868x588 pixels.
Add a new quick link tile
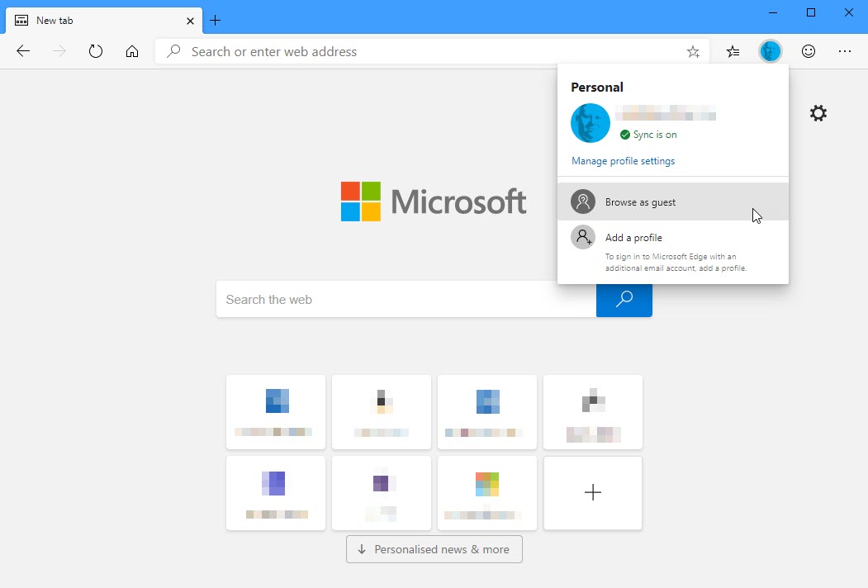pyautogui.click(x=593, y=493)
